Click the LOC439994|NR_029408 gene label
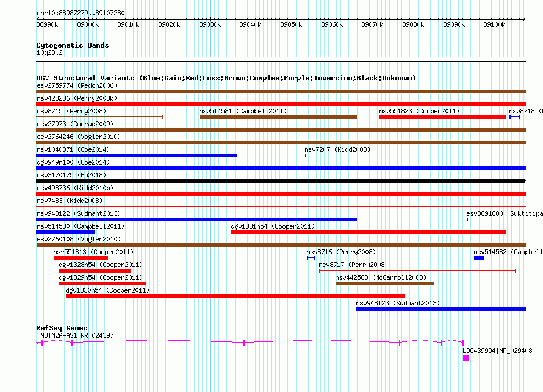 (x=497, y=351)
